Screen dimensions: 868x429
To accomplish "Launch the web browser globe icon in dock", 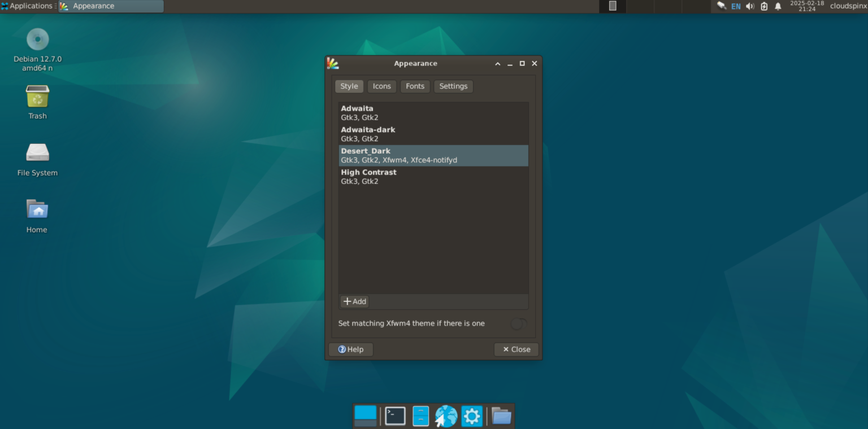I will click(446, 416).
